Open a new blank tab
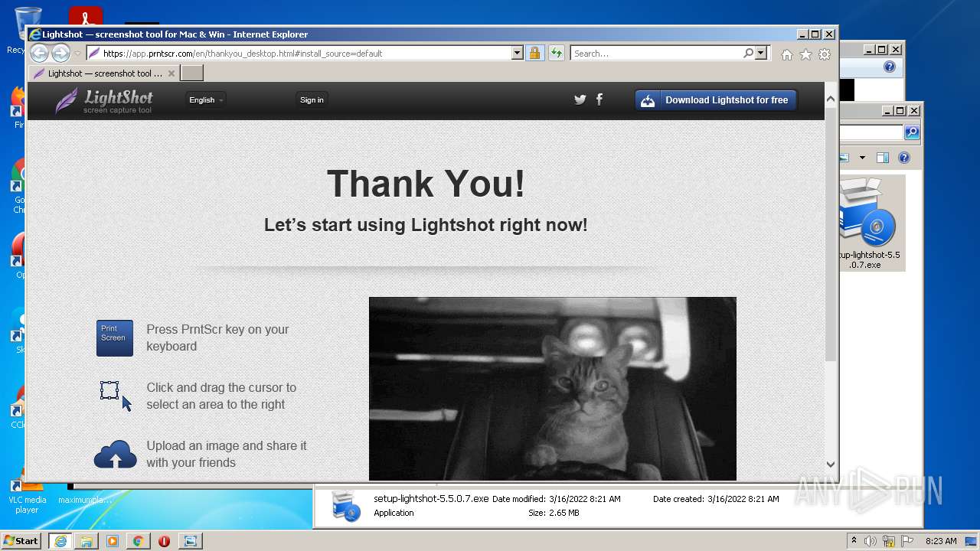 [192, 73]
